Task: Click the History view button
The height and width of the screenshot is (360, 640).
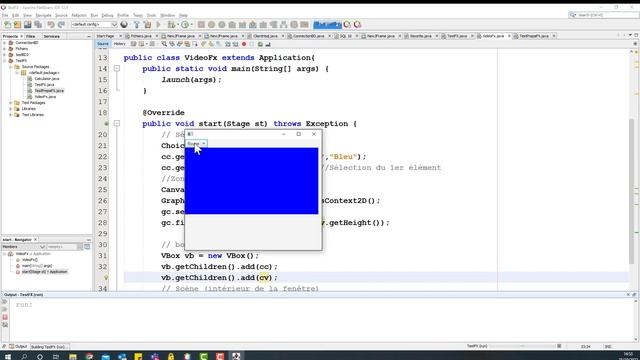Action: pos(119,44)
